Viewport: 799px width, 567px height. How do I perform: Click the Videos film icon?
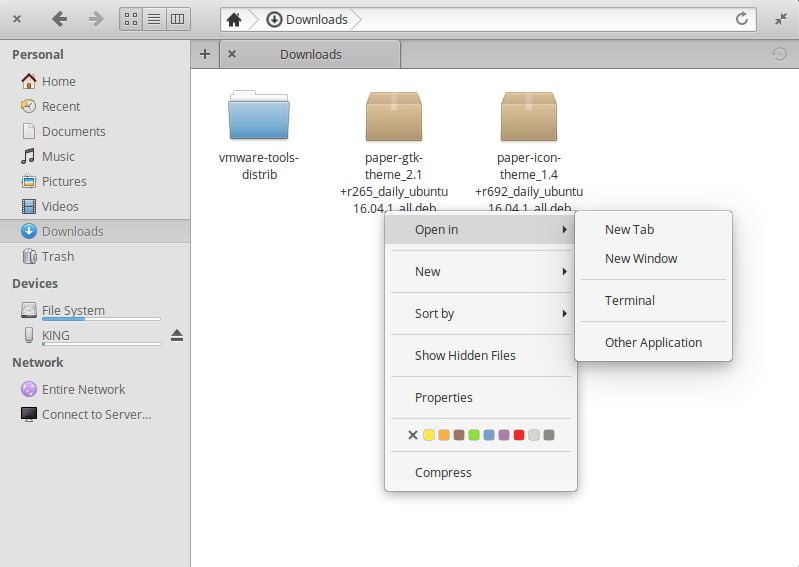pos(29,206)
